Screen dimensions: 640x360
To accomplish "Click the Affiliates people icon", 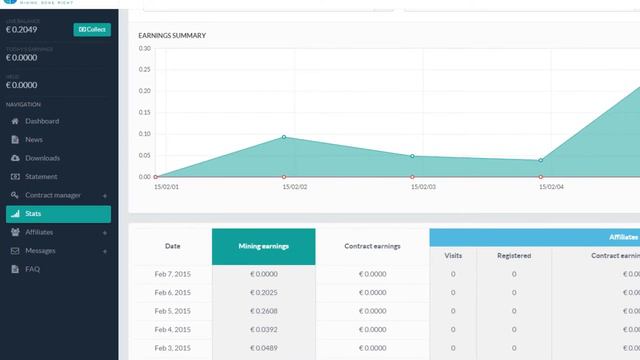I will coord(15,232).
